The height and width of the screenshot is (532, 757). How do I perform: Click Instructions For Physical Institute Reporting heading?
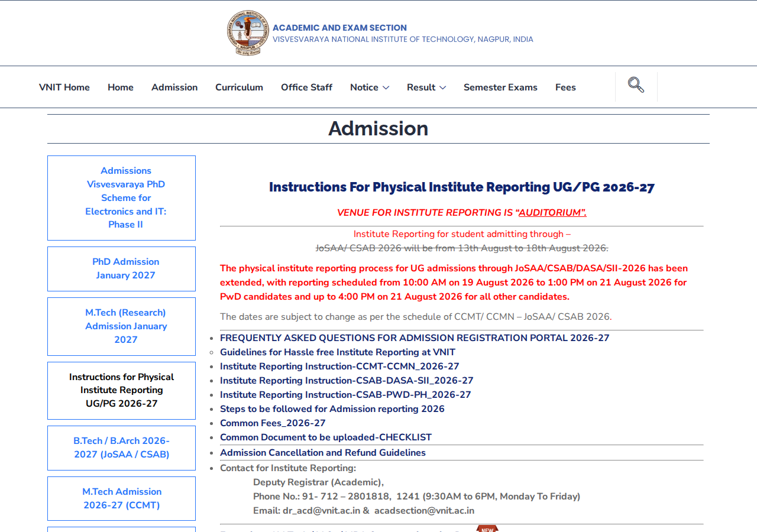coord(462,187)
